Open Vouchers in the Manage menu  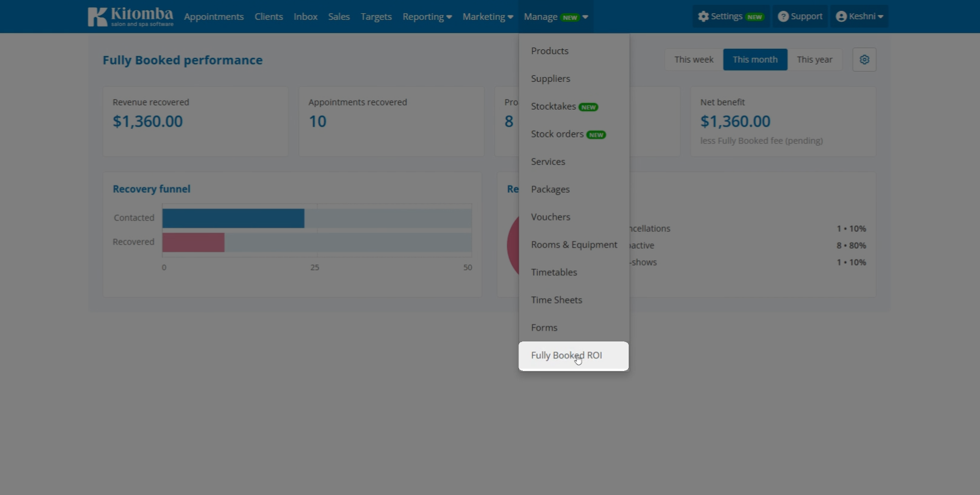(x=574, y=217)
